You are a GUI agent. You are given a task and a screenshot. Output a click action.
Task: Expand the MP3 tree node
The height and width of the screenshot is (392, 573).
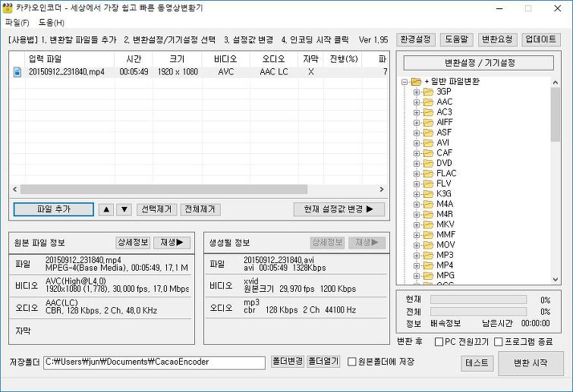pyautogui.click(x=417, y=256)
